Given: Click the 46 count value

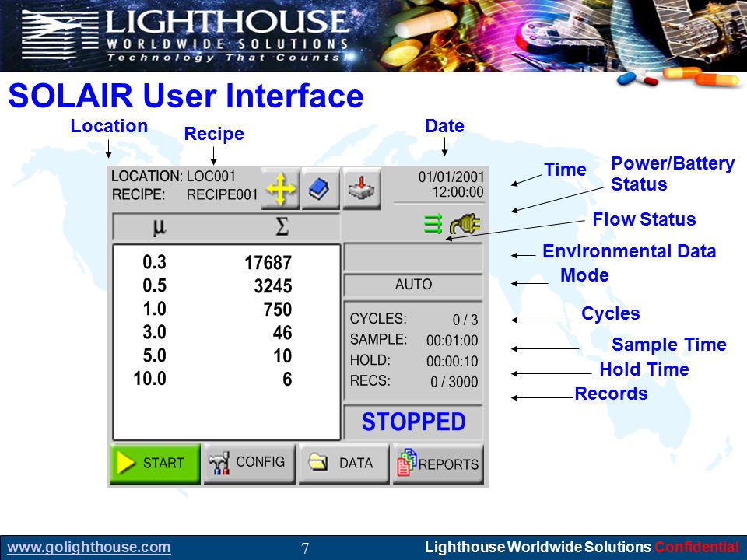Looking at the screenshot, I should (x=282, y=333).
